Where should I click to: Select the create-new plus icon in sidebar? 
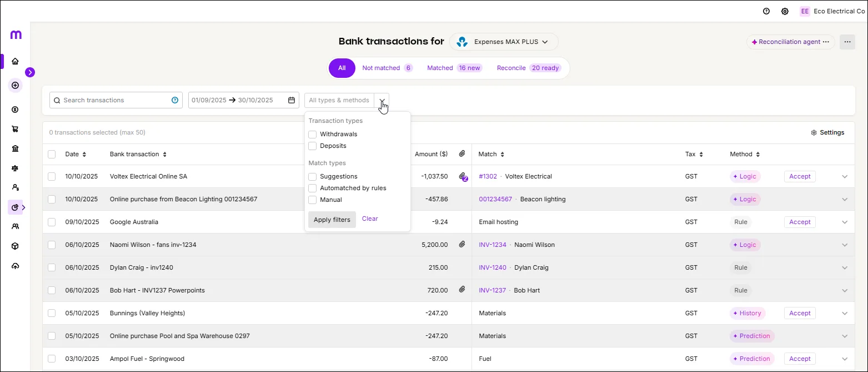coord(15,85)
